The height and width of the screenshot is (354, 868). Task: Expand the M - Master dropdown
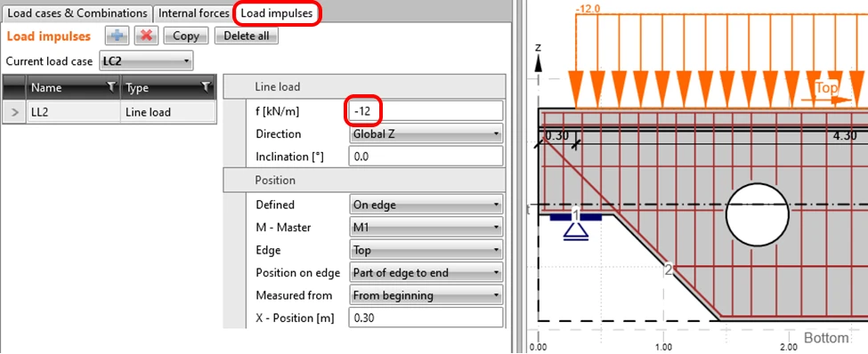[x=426, y=228]
